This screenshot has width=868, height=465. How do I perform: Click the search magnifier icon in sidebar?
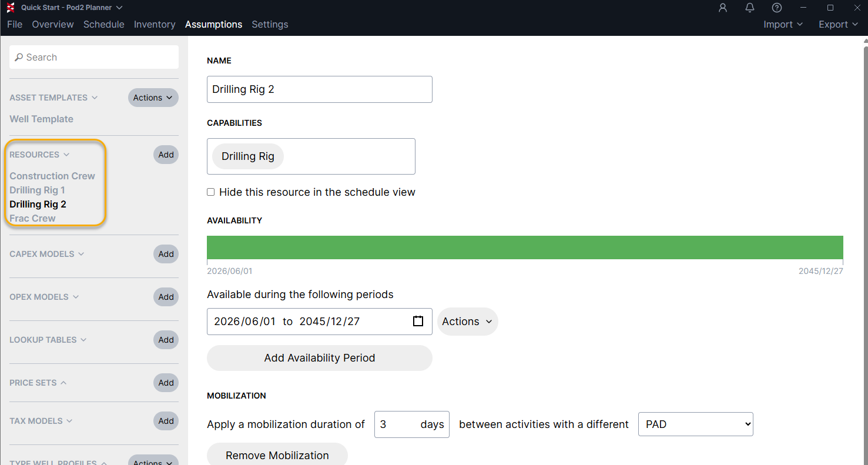(x=19, y=57)
